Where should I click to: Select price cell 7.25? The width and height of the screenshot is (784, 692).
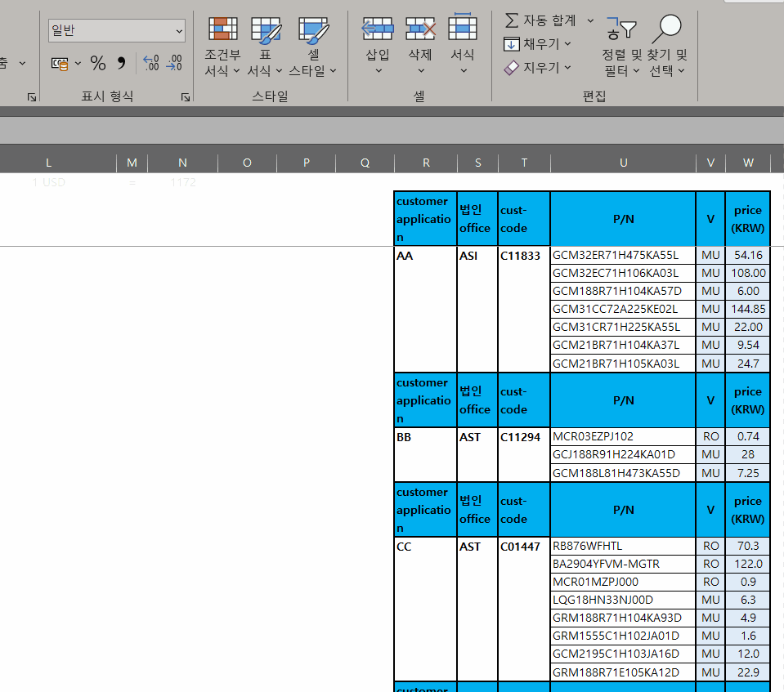pos(748,473)
